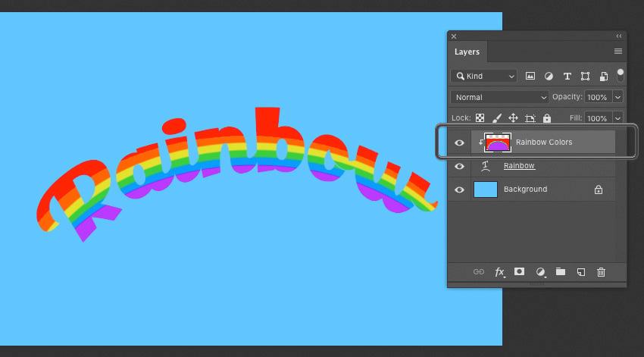
Task: Toggle Background layer visibility
Action: pos(459,189)
